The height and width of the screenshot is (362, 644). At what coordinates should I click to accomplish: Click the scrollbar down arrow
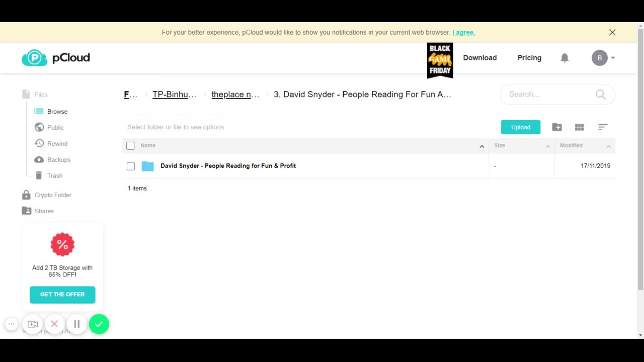pyautogui.click(x=640, y=335)
